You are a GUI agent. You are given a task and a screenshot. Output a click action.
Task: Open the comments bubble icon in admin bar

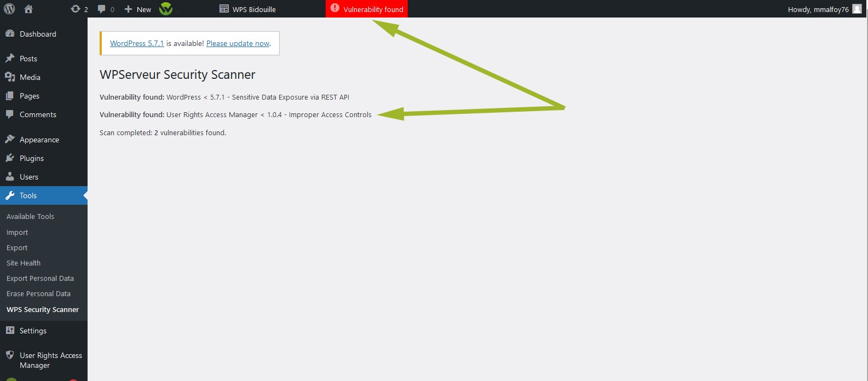106,9
